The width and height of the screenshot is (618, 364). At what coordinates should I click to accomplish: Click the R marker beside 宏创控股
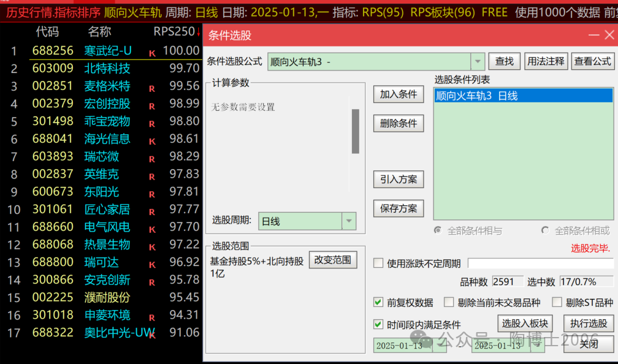tap(152, 107)
